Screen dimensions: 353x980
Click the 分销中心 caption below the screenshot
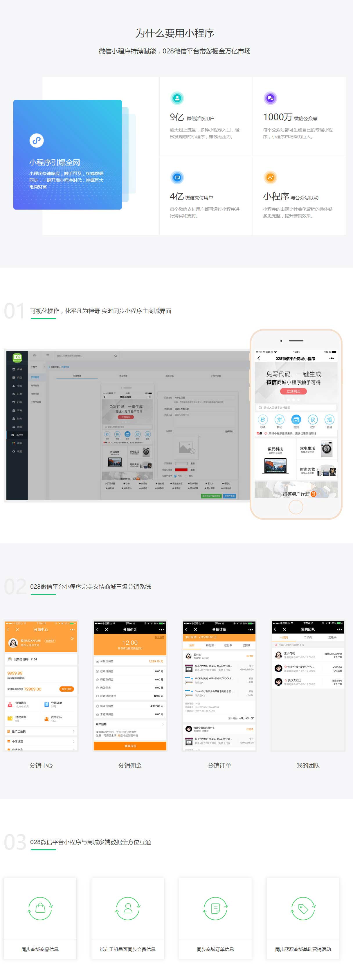41,765
